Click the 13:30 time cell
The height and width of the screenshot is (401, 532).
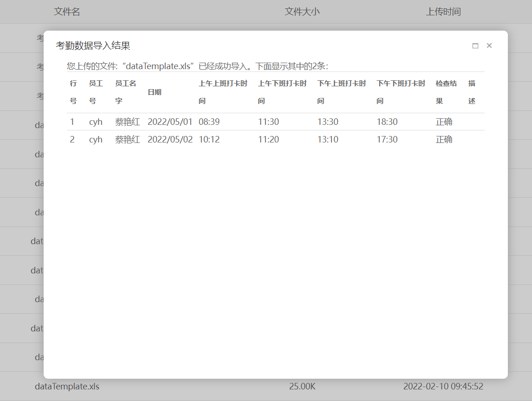[328, 122]
